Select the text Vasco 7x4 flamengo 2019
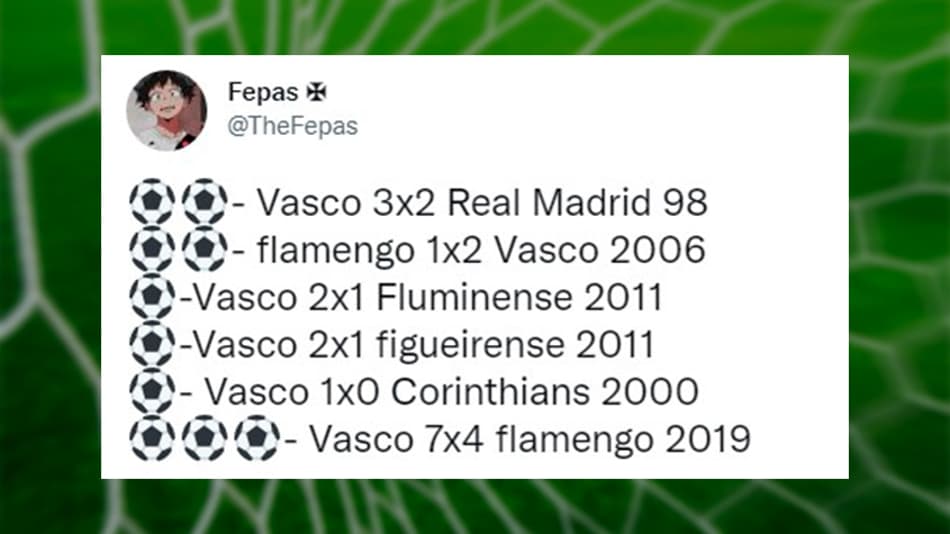The width and height of the screenshot is (950, 534). click(530, 439)
